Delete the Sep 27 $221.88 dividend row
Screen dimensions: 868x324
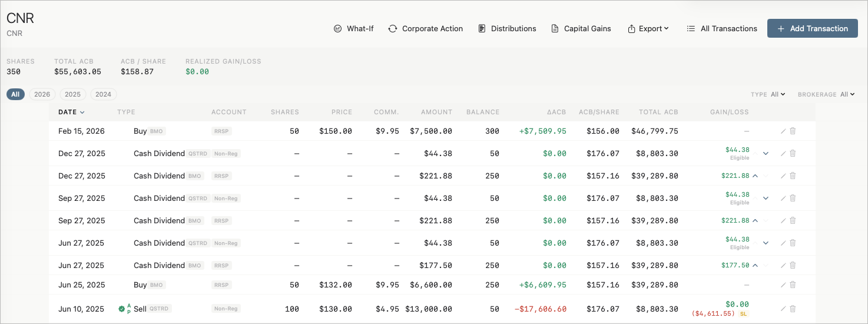click(x=793, y=220)
